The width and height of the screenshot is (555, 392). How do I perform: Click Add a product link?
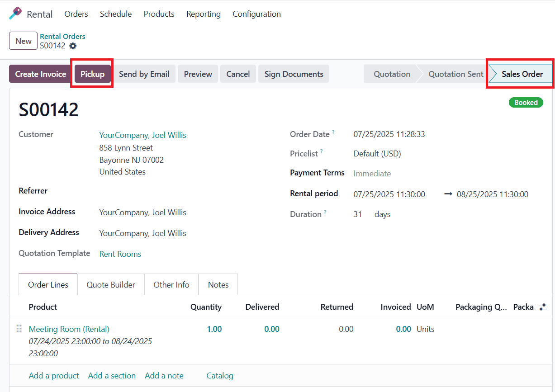(54, 376)
